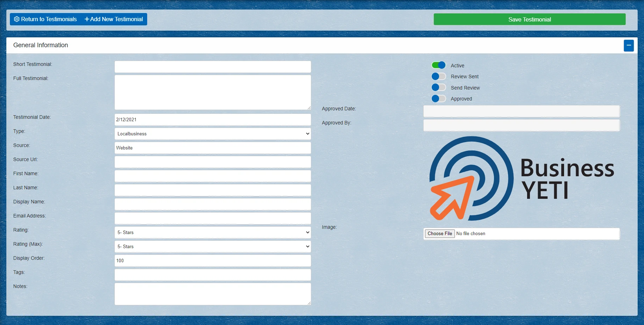Focus the Source Url field
Viewport: 644px width, 325px height.
tap(213, 162)
